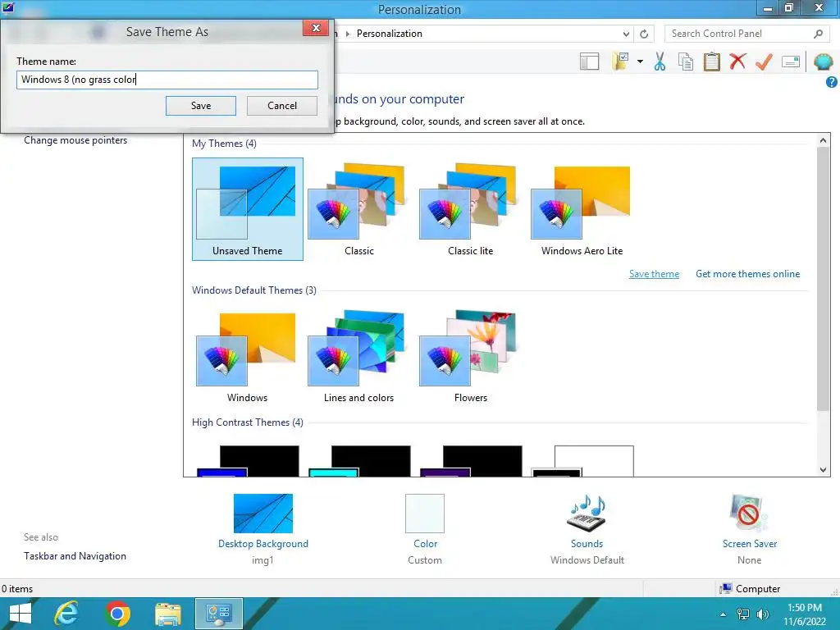Click the Screen Saver link text
This screenshot has width=840, height=630.
(x=750, y=544)
